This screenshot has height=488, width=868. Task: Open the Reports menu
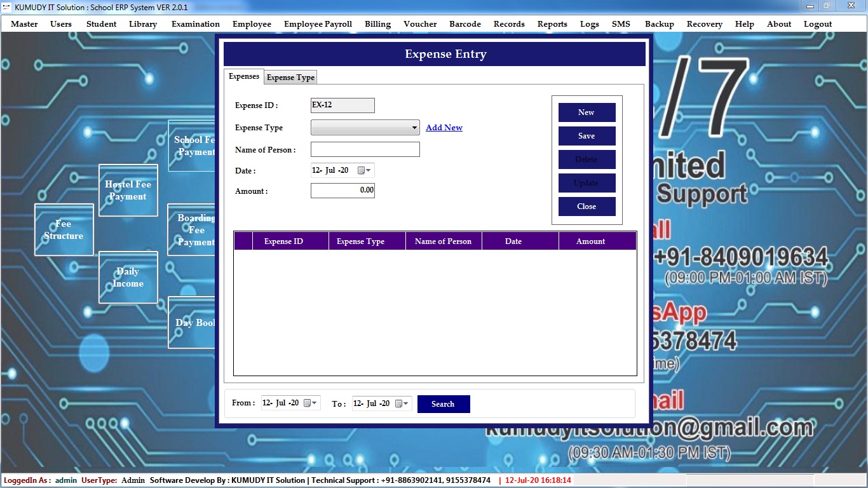pyautogui.click(x=552, y=24)
